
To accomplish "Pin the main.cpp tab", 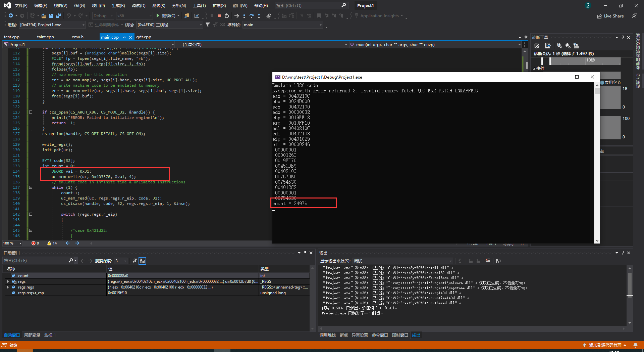I will (124, 37).
